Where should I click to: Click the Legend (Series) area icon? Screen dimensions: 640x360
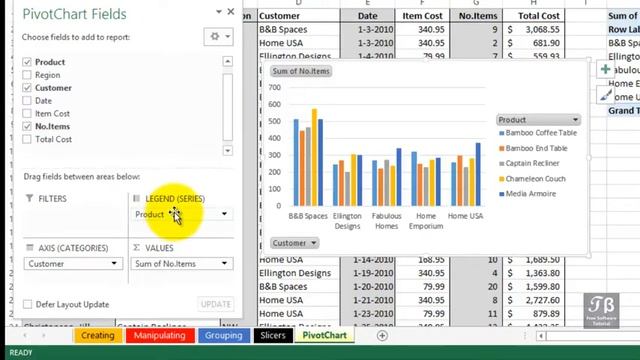[x=137, y=198]
